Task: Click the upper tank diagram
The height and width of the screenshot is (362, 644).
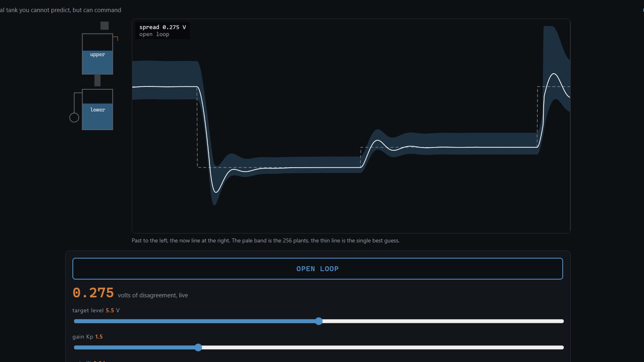Action: point(97,54)
